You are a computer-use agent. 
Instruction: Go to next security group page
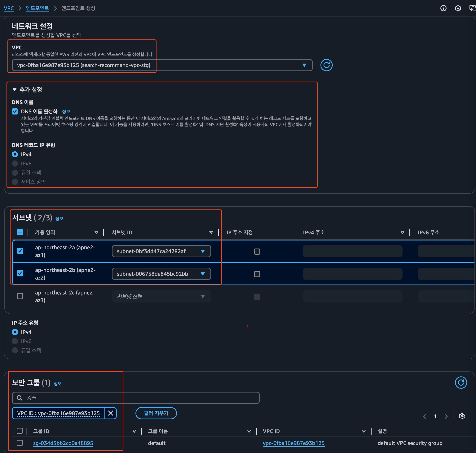click(x=446, y=416)
